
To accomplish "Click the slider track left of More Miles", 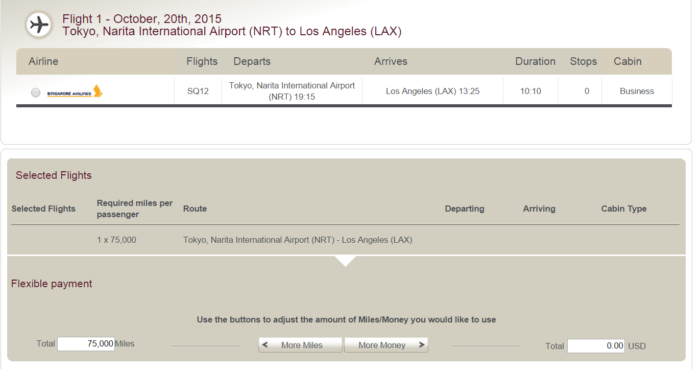I will pyautogui.click(x=205, y=346).
